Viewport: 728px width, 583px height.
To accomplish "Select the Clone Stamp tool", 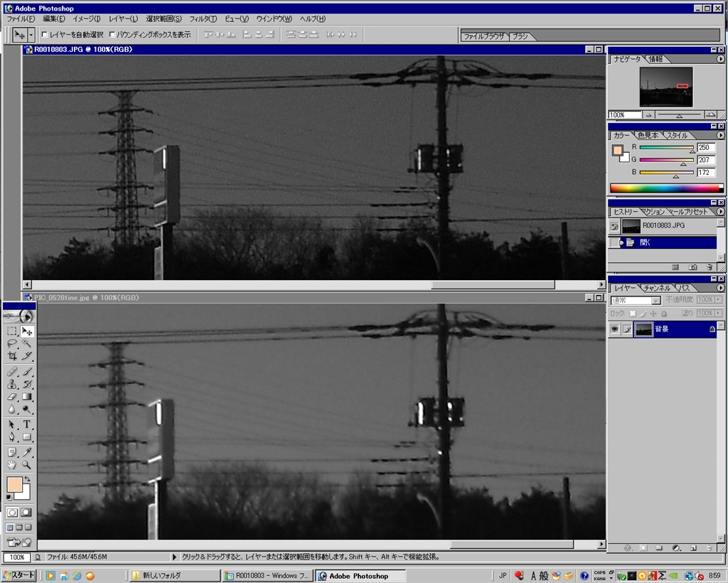I will coord(12,384).
